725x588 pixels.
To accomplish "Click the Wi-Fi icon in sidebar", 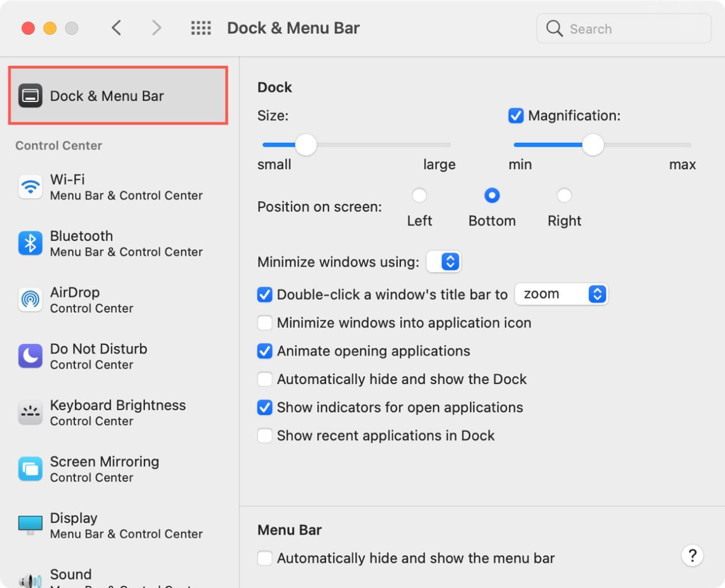I will coord(30,186).
